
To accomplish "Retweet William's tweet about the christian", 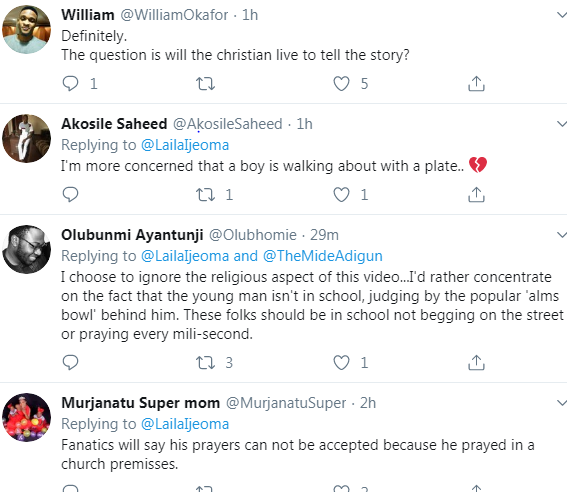I will [x=205, y=84].
